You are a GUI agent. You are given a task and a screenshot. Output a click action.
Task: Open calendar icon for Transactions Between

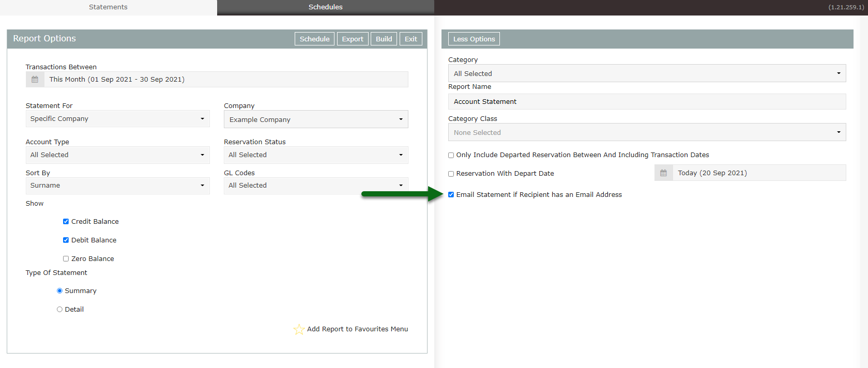tap(35, 80)
